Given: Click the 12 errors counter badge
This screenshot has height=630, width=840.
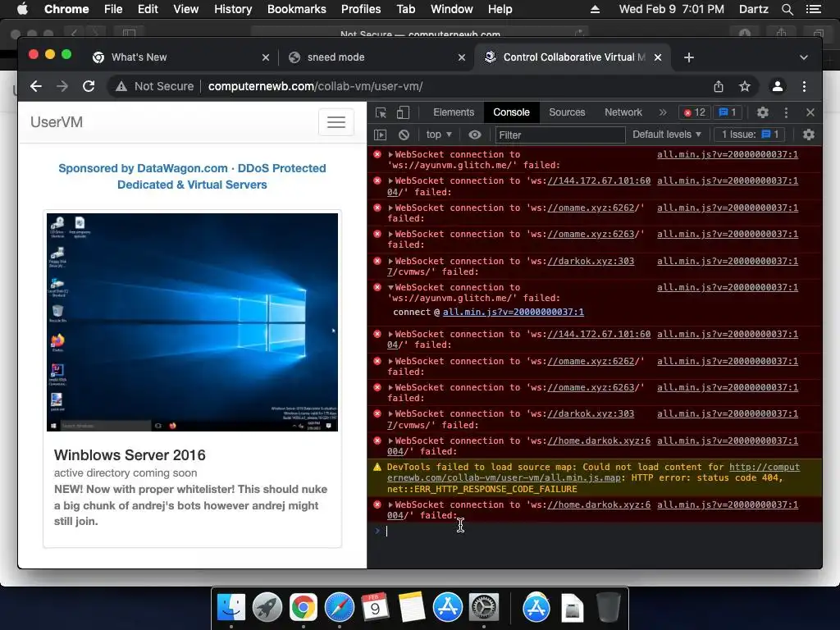Looking at the screenshot, I should [x=694, y=112].
